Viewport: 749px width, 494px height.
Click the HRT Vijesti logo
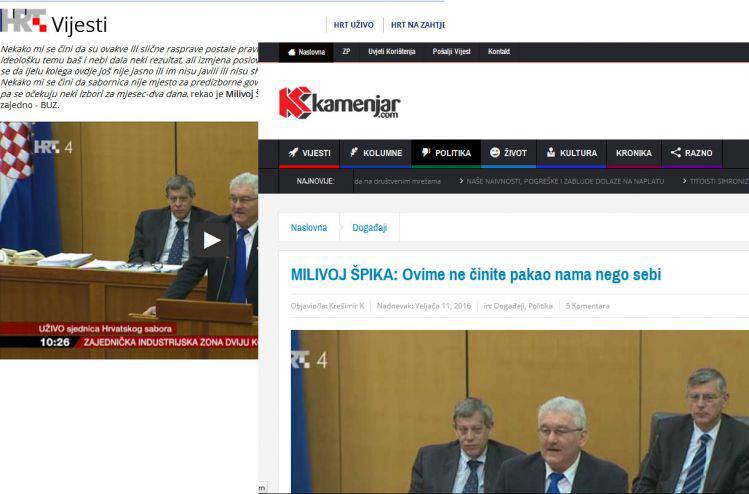click(x=54, y=22)
